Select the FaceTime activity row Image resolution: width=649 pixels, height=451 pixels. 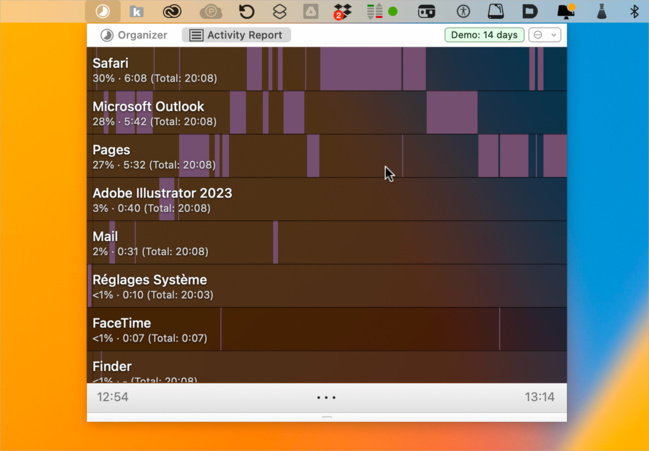(x=327, y=329)
